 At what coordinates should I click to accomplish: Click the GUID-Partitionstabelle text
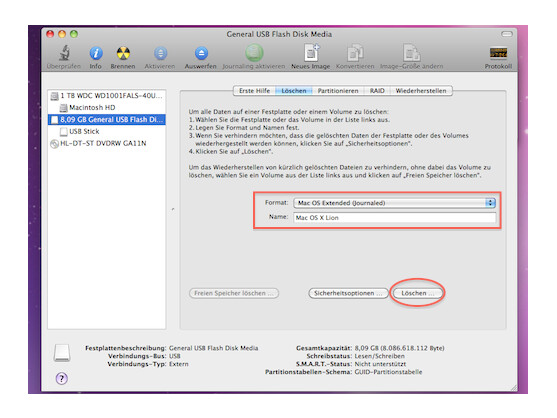pos(388,372)
